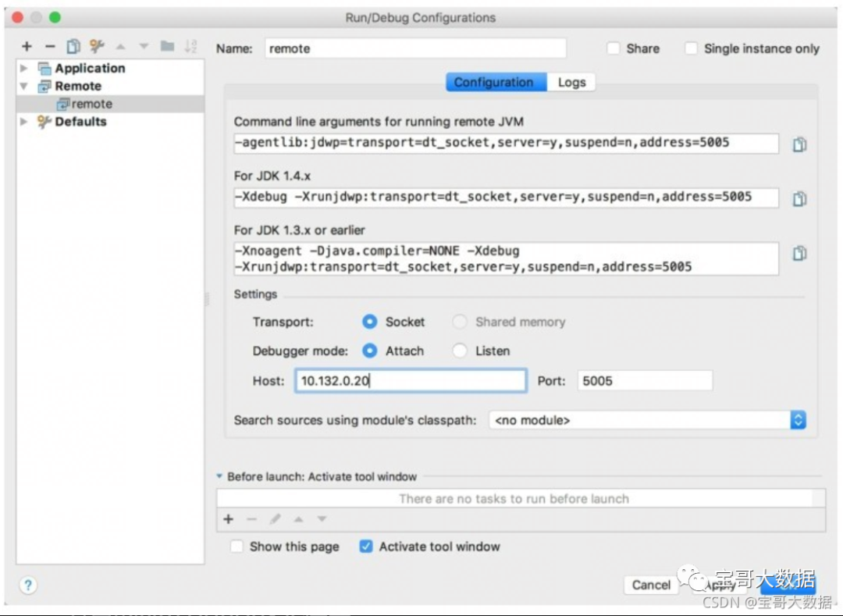Click the -Xdebug JDK 1.4.x text field
This screenshot has width=843, height=616.
coord(506,198)
